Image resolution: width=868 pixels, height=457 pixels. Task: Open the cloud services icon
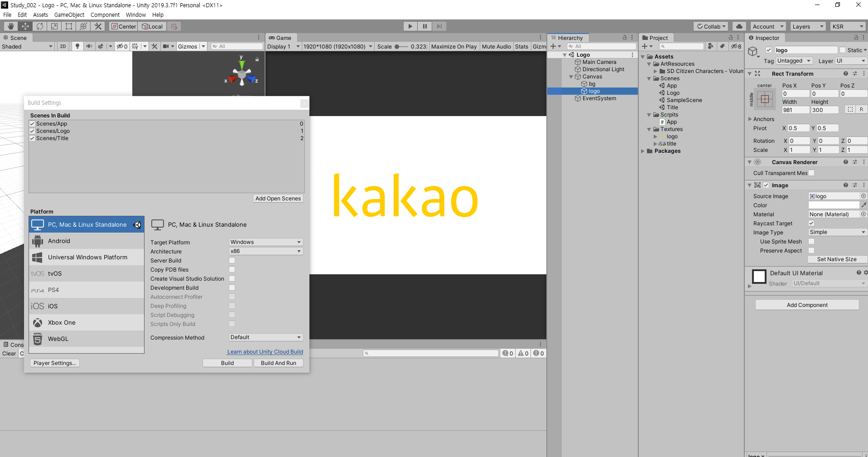click(739, 26)
